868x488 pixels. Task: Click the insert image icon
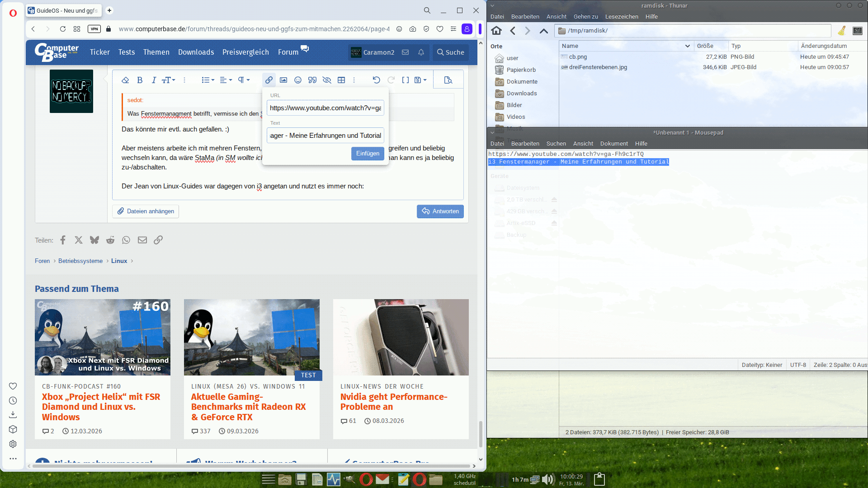coord(283,80)
